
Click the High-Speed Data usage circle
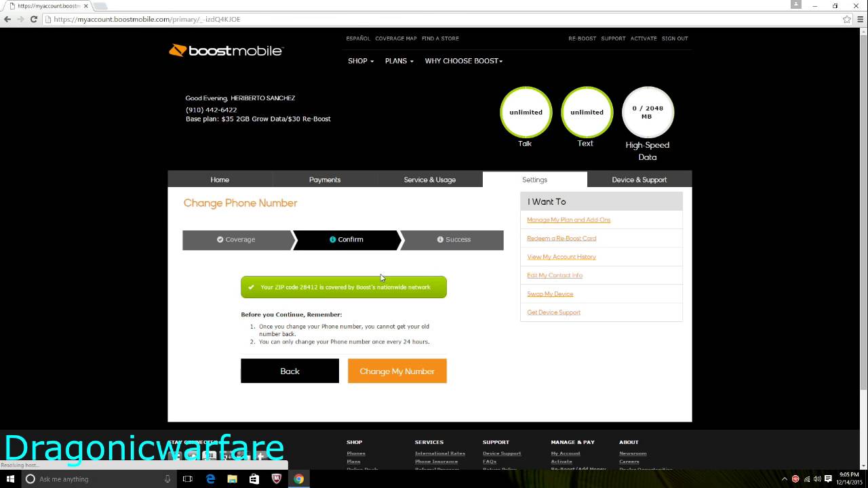coord(648,112)
